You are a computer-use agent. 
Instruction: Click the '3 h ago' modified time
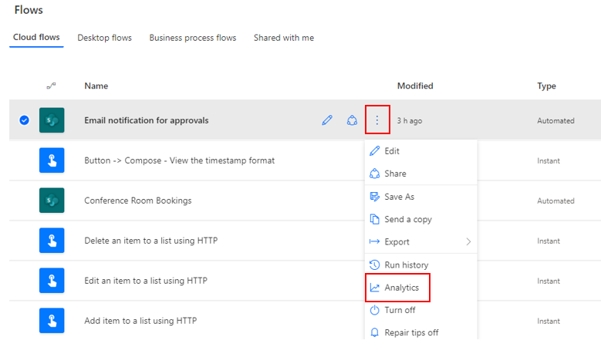(x=410, y=121)
